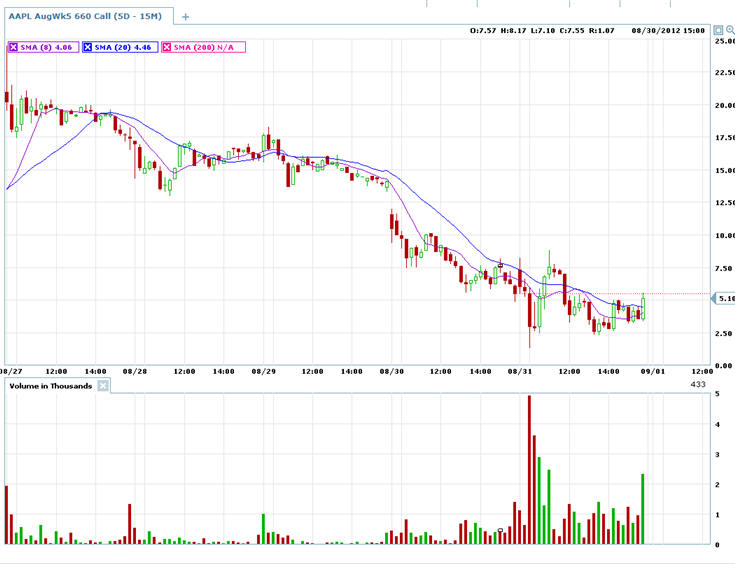Click the small circle marker on price chart
This screenshot has height=564, width=735.
pos(500,265)
